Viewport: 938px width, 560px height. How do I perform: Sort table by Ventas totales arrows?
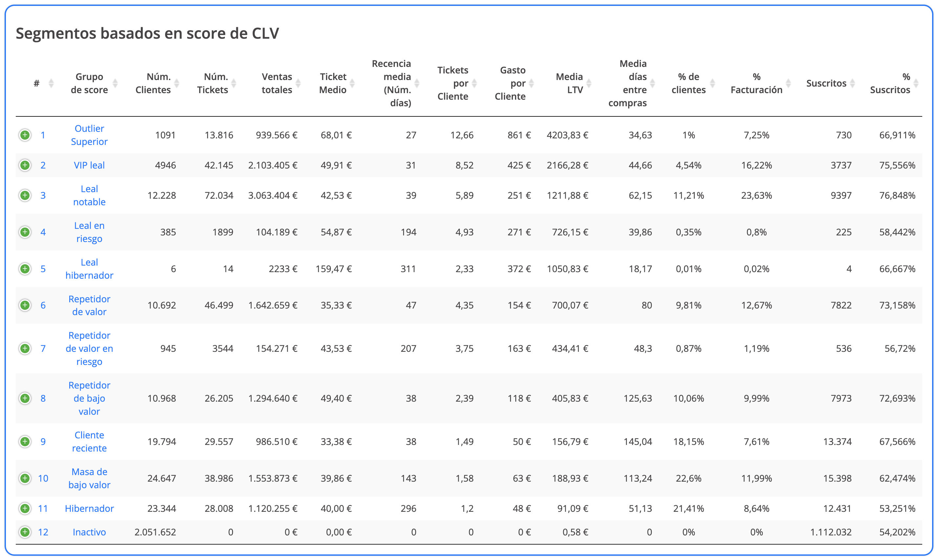(x=298, y=83)
